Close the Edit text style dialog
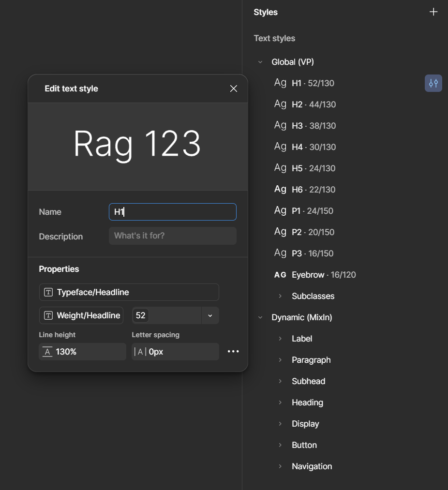Screen dimensions: 448x490 [x=233, y=89]
